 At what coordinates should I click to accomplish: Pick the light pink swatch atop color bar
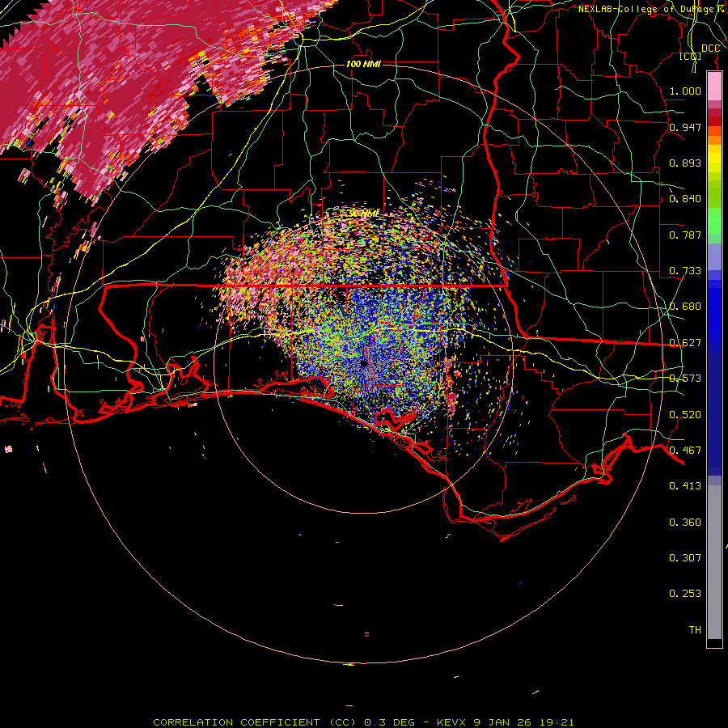pyautogui.click(x=714, y=87)
